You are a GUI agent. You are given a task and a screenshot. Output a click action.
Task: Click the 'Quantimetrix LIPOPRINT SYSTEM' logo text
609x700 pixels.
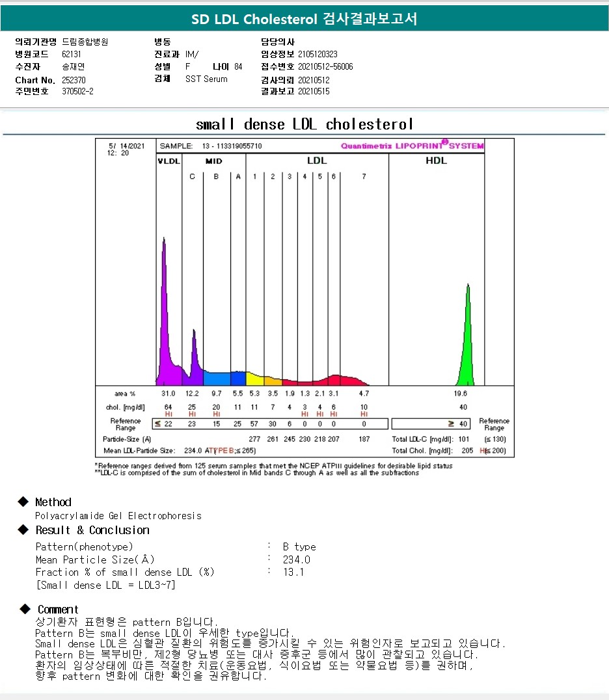click(412, 145)
